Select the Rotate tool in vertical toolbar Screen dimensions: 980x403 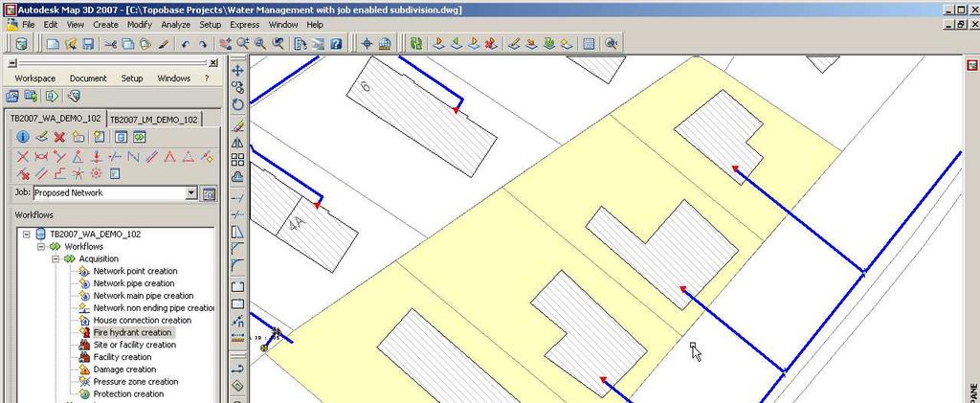tap(237, 104)
